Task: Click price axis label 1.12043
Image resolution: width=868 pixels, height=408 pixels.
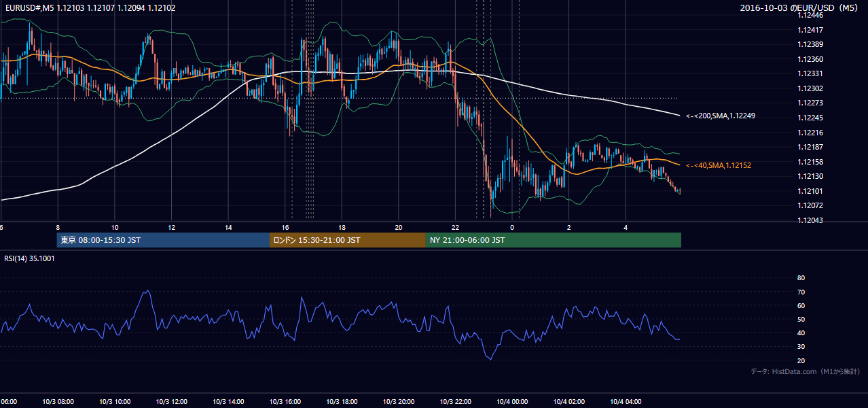Action: pos(810,220)
